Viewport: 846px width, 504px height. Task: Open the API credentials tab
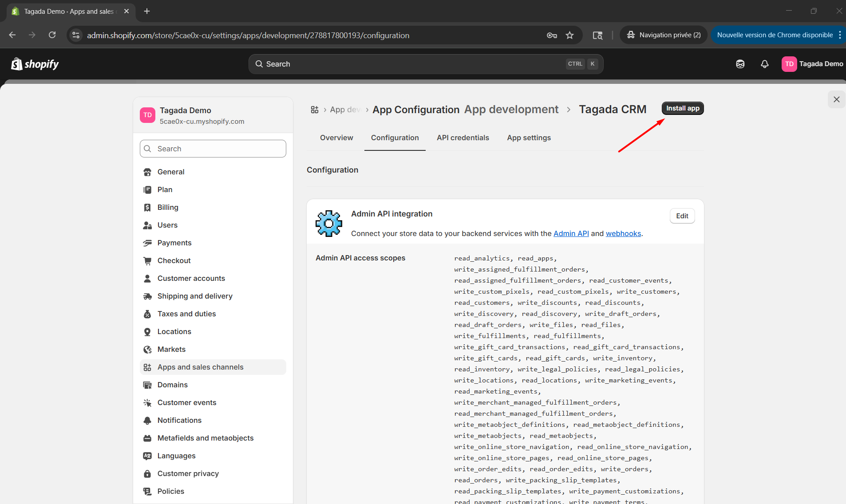pos(463,138)
